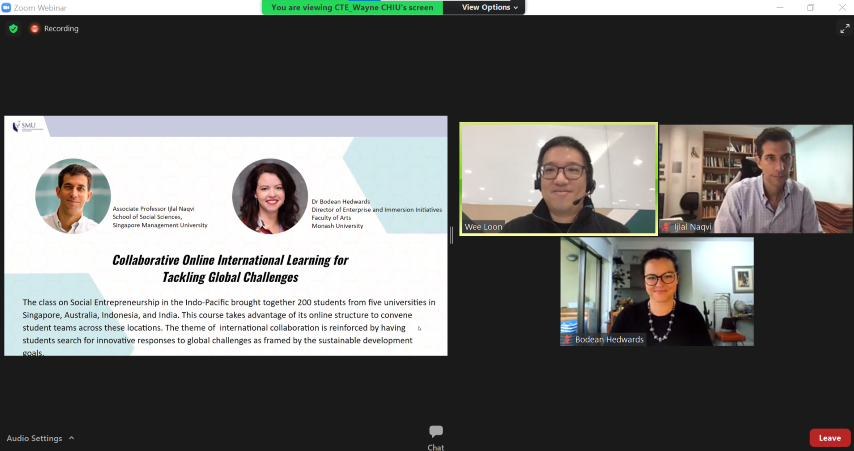
Task: Click the Zoom logo in title bar
Action: pos(8,7)
